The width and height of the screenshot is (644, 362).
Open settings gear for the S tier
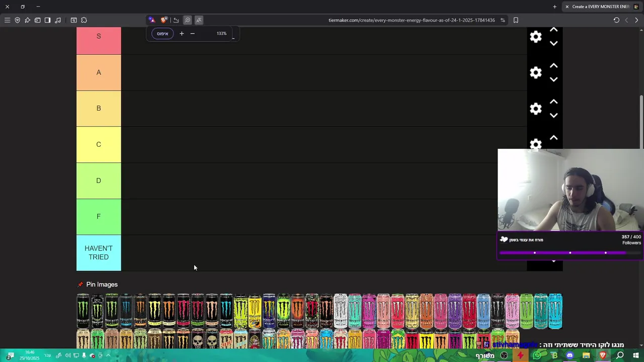point(536,37)
